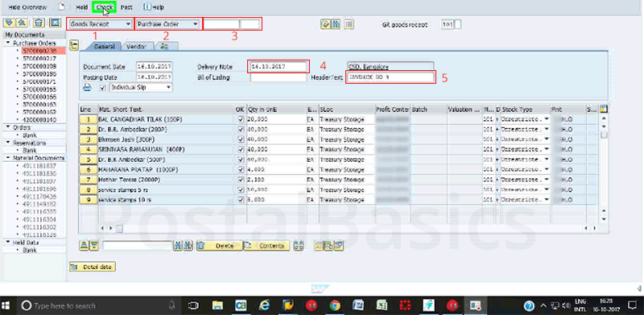Launch Internet Explorer from the taskbar
The width and height of the screenshot is (644, 315).
pos(264,305)
